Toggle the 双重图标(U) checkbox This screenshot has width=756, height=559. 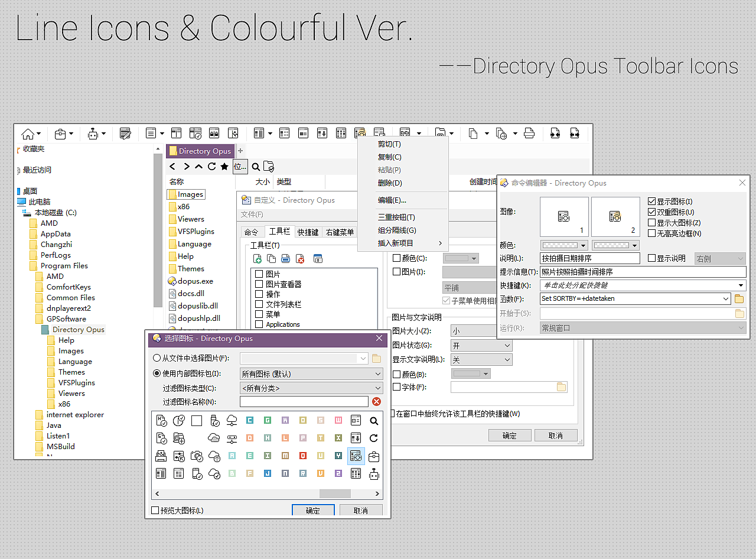(652, 212)
